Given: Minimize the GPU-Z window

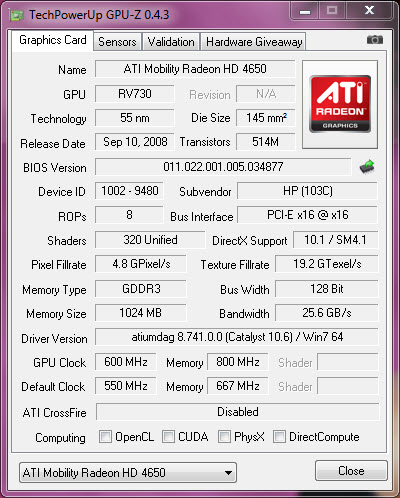Looking at the screenshot, I should click(x=305, y=11).
